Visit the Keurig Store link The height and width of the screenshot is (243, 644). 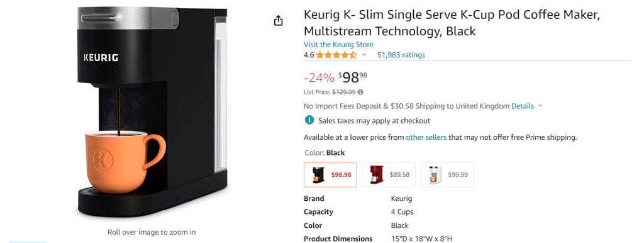click(338, 45)
